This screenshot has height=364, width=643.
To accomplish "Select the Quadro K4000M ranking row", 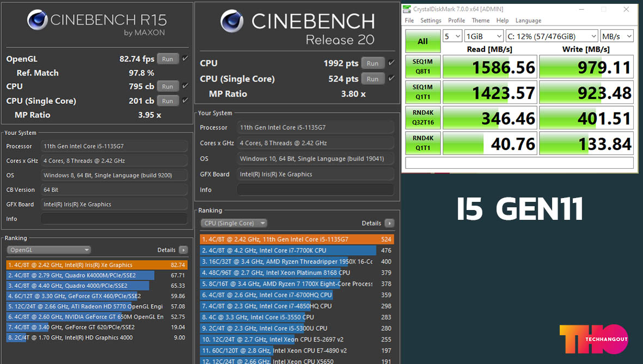I will (97, 275).
